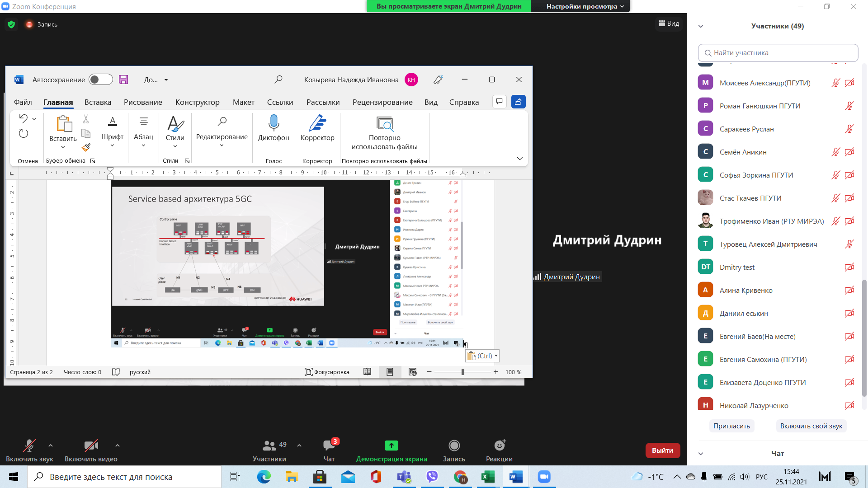Click the red Выйти button
This screenshot has width=868, height=488.
point(662,450)
